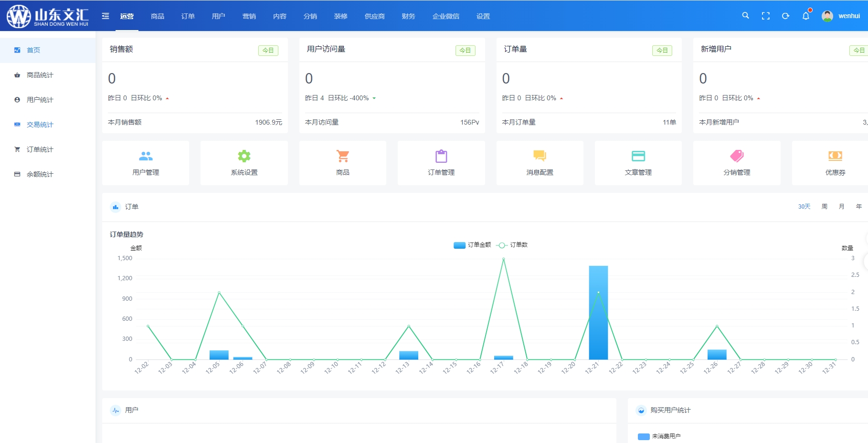The height and width of the screenshot is (443, 868).
Task: Open the notifications bell
Action: pyautogui.click(x=806, y=16)
